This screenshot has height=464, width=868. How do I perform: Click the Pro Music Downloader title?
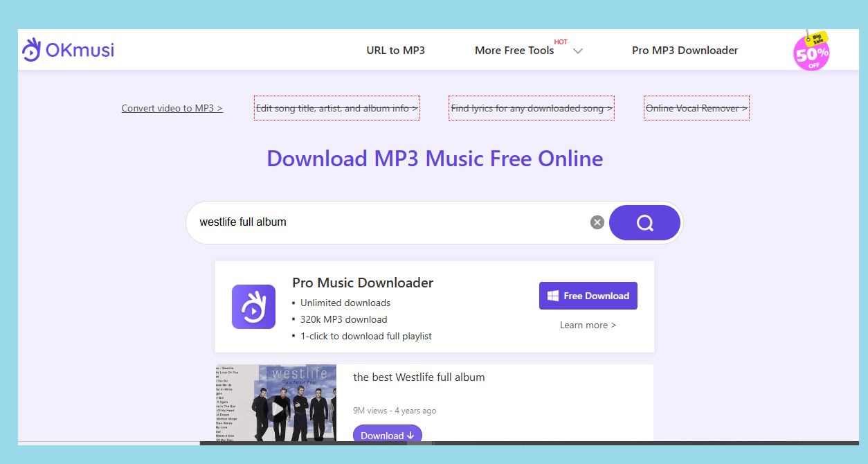pyautogui.click(x=363, y=283)
